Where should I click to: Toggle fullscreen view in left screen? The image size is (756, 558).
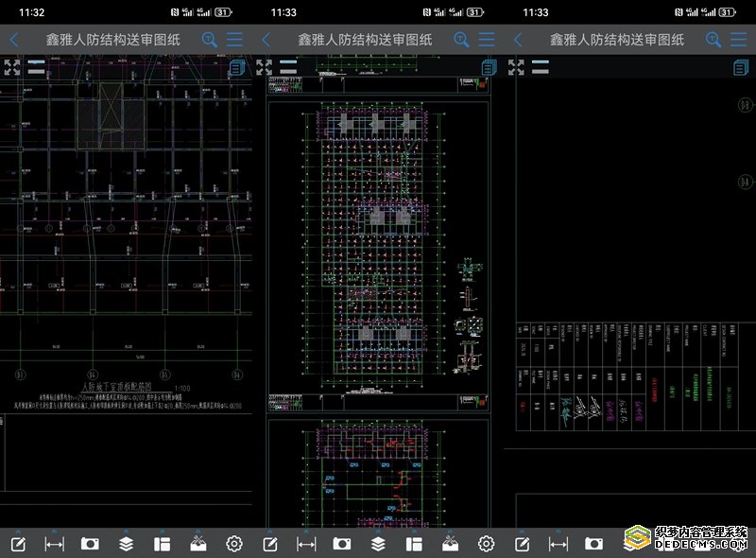tap(12, 67)
